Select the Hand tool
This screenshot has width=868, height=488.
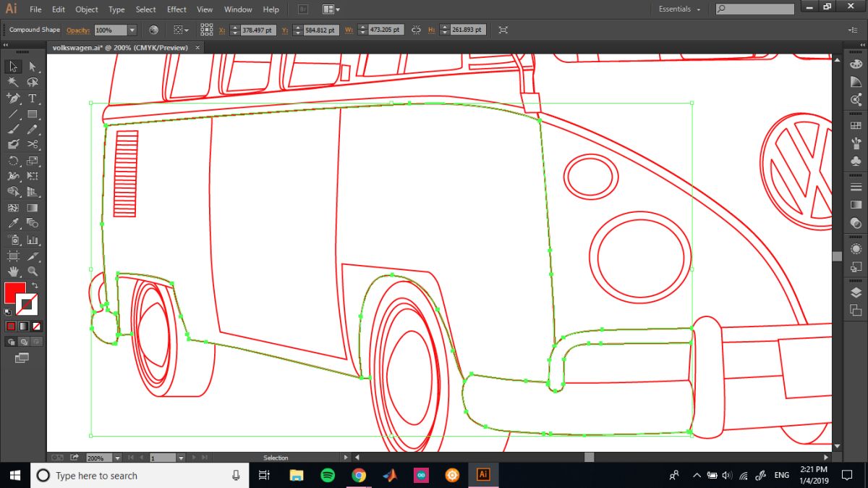coord(13,272)
